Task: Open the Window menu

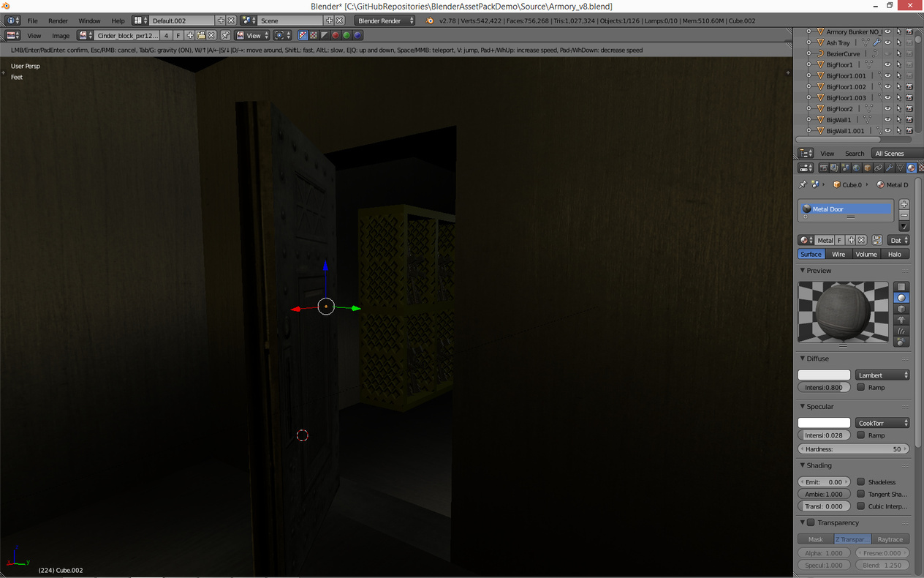Action: coord(89,20)
